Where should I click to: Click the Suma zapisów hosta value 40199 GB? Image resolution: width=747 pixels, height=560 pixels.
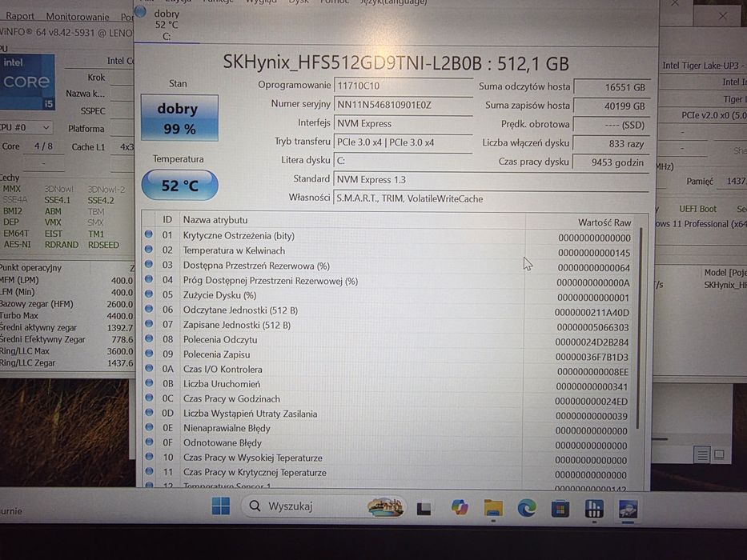[x=611, y=106]
